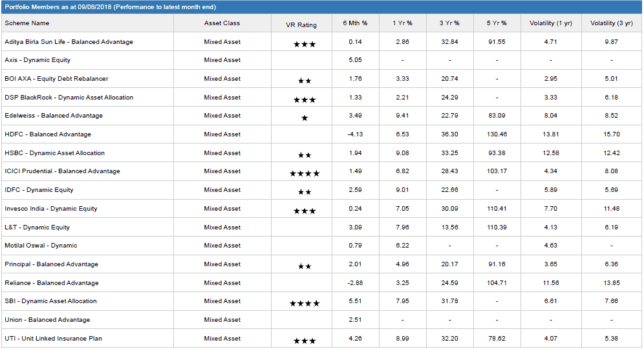
Task: Click the Portfolio Members title bar text
Action: click(x=111, y=7)
